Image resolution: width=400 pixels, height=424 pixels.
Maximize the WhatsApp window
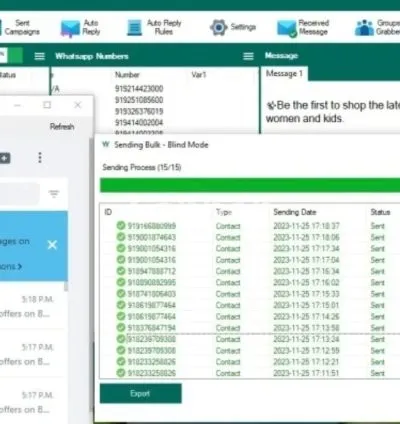click(x=47, y=105)
